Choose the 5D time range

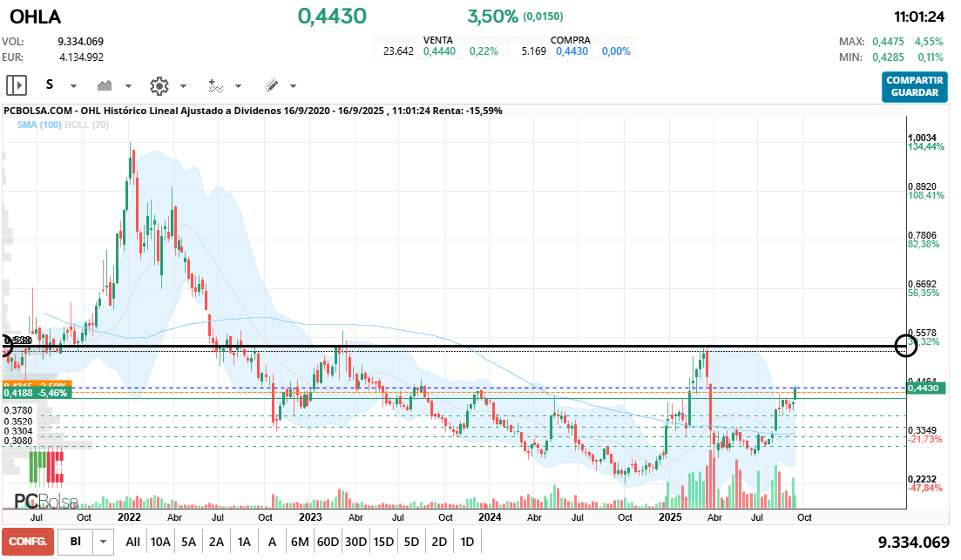pos(411,542)
